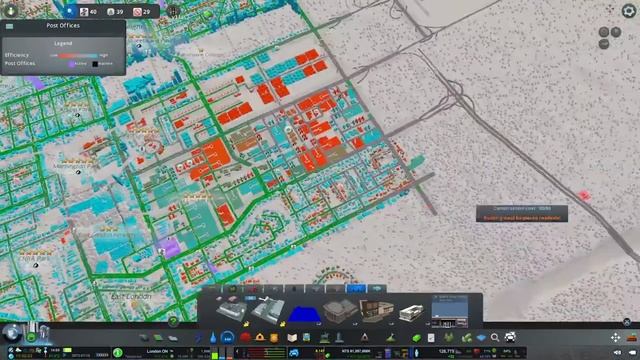Image resolution: width=640 pixels, height=360 pixels.
Task: Open the info views globe button
Action: (12, 333)
